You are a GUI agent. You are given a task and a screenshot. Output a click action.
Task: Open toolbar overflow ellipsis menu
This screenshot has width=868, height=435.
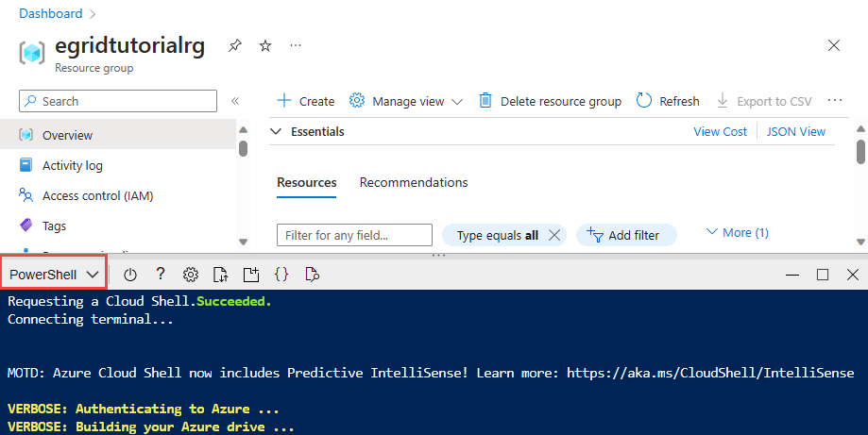(x=835, y=101)
